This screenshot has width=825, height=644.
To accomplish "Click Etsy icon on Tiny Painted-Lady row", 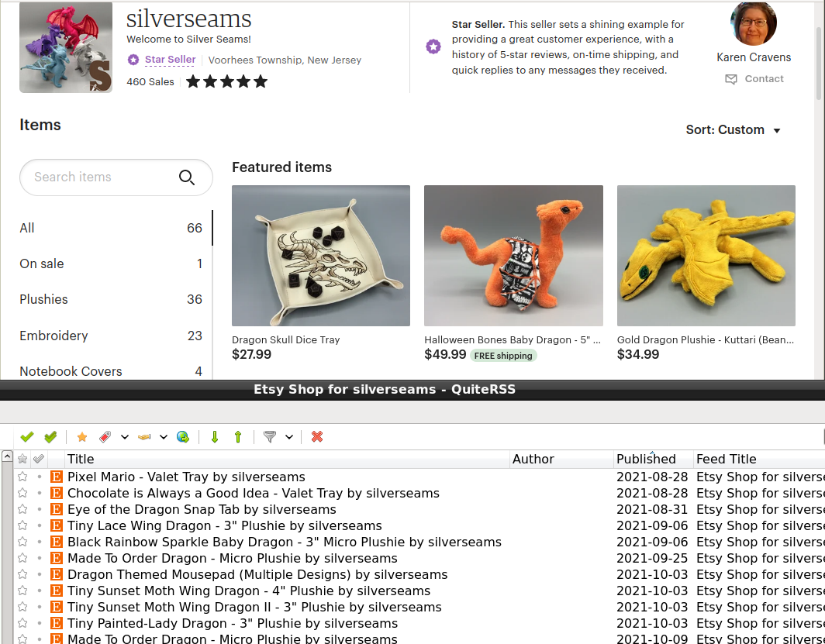I will 57,624.
